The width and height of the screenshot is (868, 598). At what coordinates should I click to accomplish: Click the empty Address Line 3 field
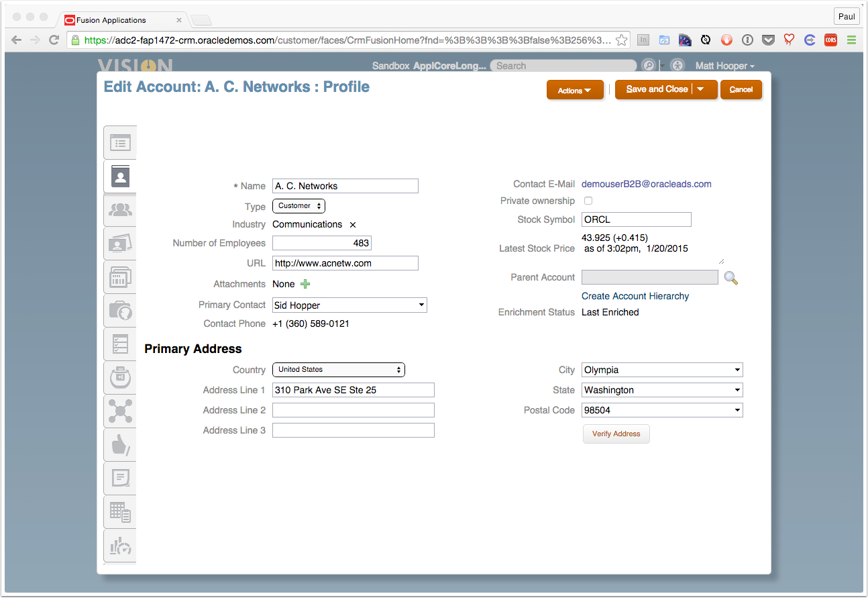354,430
